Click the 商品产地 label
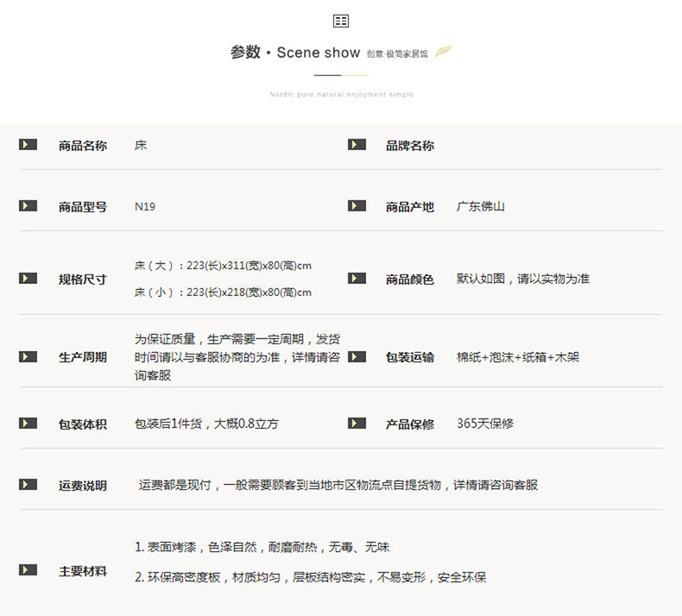 click(410, 207)
